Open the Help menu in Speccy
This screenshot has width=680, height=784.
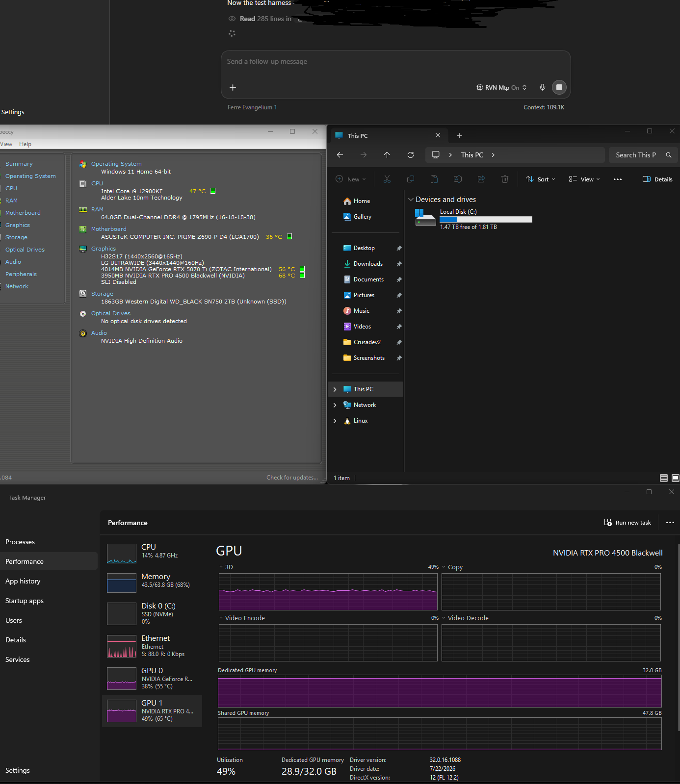[25, 144]
